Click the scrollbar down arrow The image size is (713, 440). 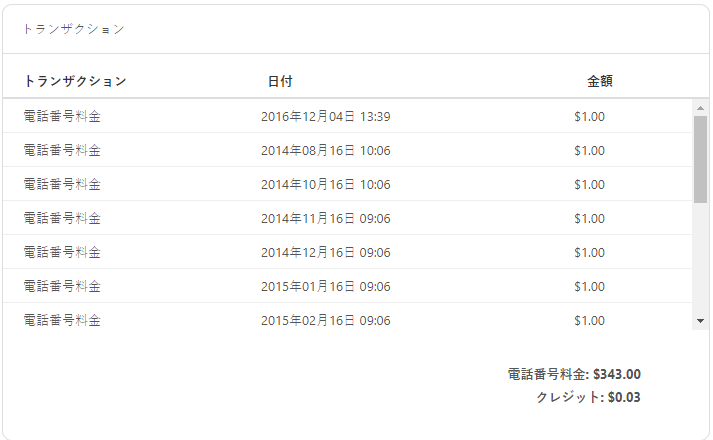tap(700, 321)
